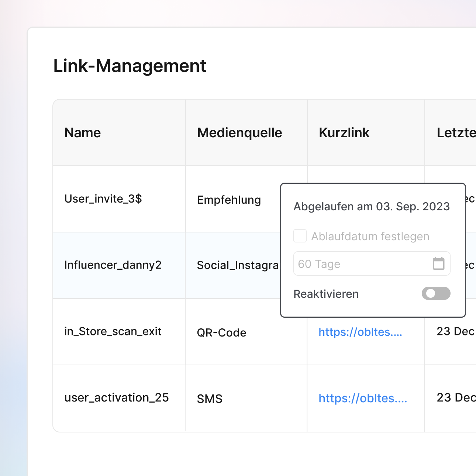Click the Medienquelle column header
The height and width of the screenshot is (476, 476).
239,133
